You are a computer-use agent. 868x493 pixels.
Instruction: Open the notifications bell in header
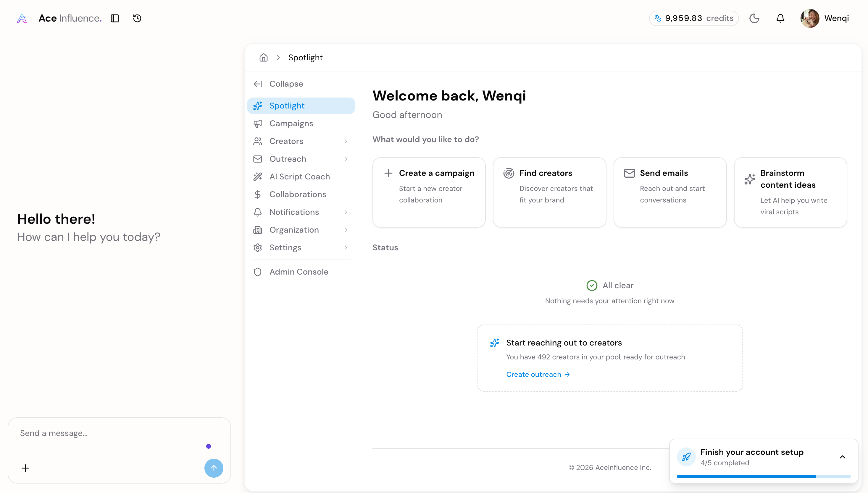780,18
